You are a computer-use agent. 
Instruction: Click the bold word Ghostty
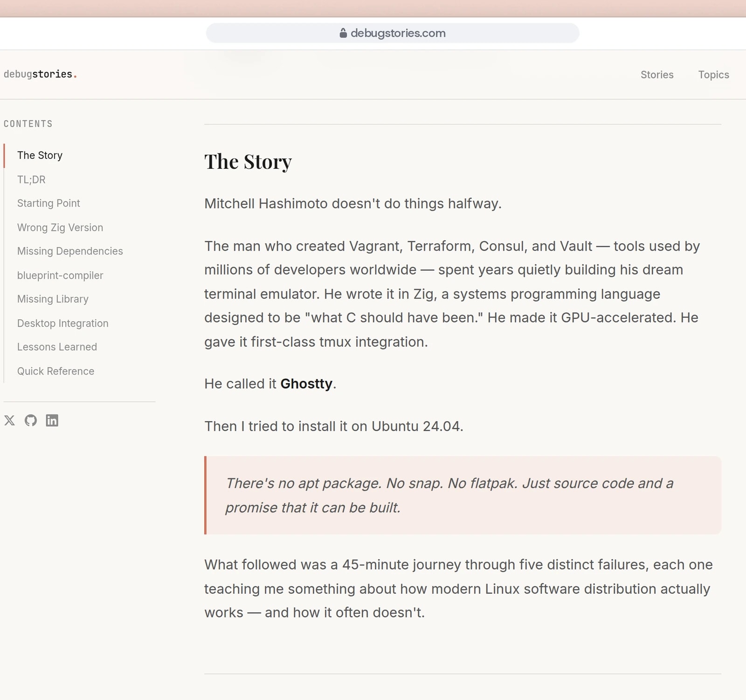(x=306, y=384)
